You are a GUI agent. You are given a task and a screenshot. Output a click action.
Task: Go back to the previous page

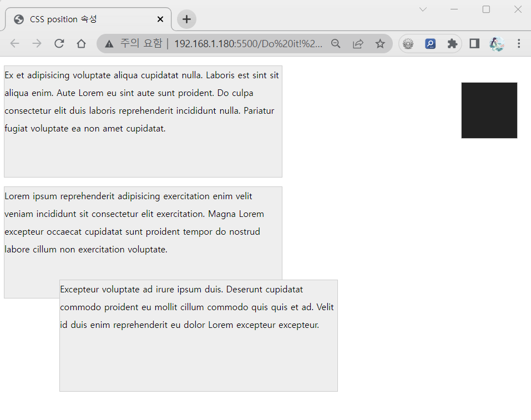pyautogui.click(x=15, y=43)
